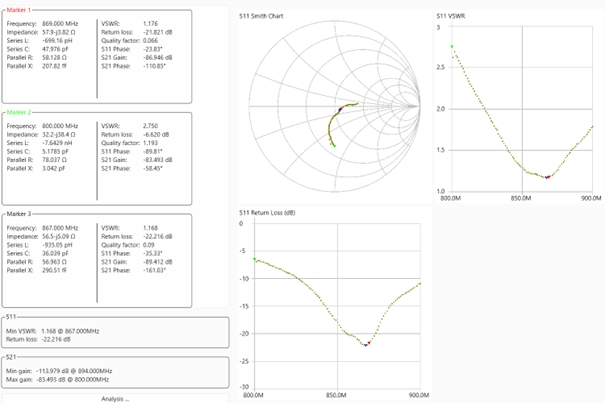Select the Marker 3 group title
The width and height of the screenshot is (605, 403).
coord(19,214)
